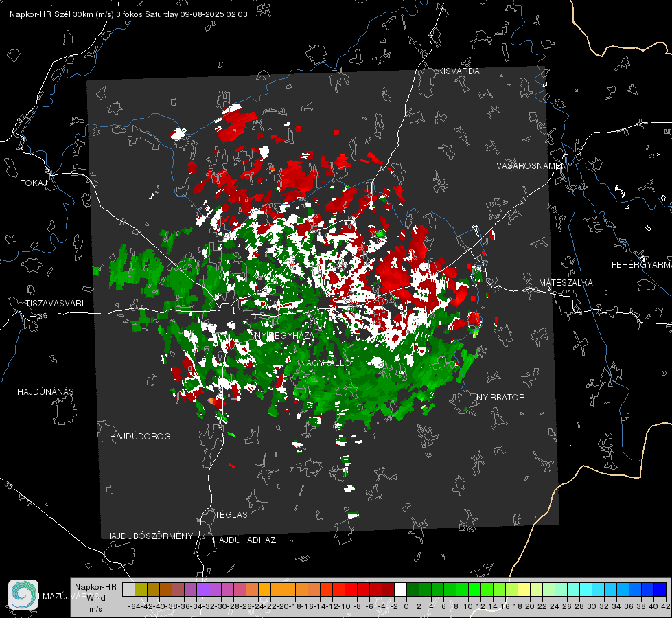Click the TÉGLÁS town label
The height and width of the screenshot is (618, 672).
[x=231, y=514]
